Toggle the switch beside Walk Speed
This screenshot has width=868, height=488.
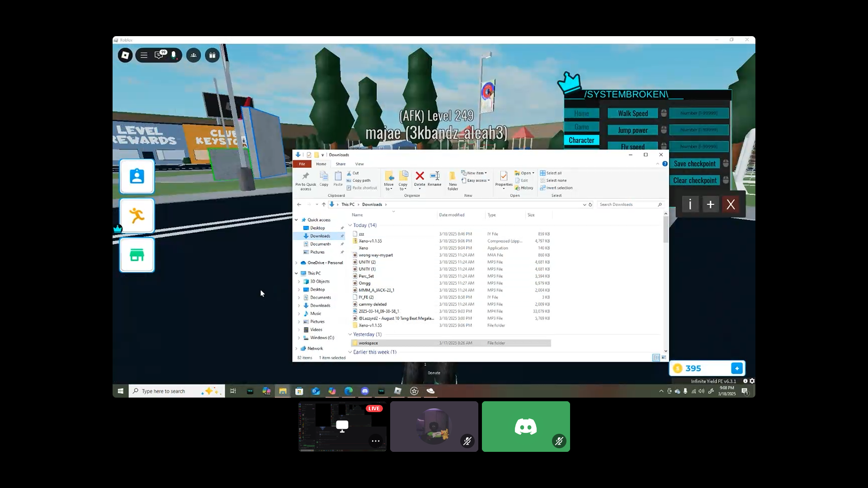click(x=664, y=113)
